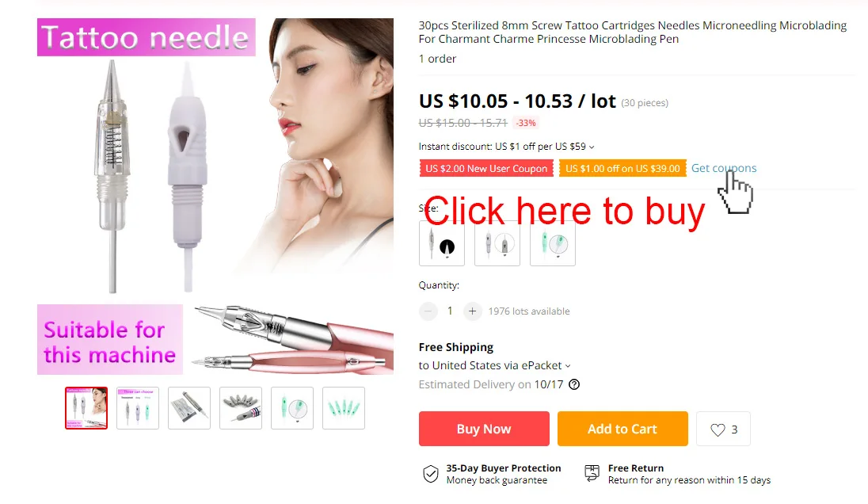Select the black needle size option
868x504 pixels.
click(x=442, y=243)
